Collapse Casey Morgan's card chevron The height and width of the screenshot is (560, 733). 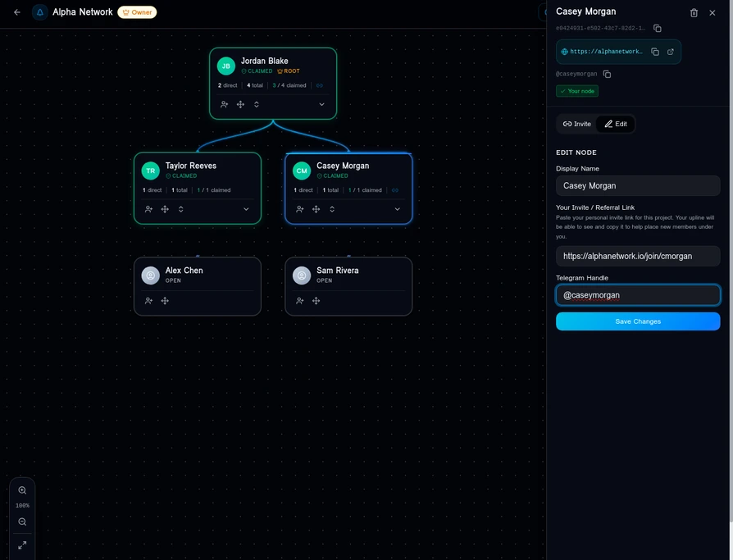396,208
